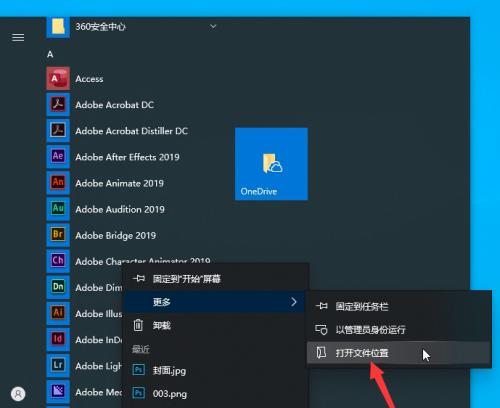Screen dimensions: 500x408
Task: Click the trash icon next to 卸载
Action: tap(138, 325)
